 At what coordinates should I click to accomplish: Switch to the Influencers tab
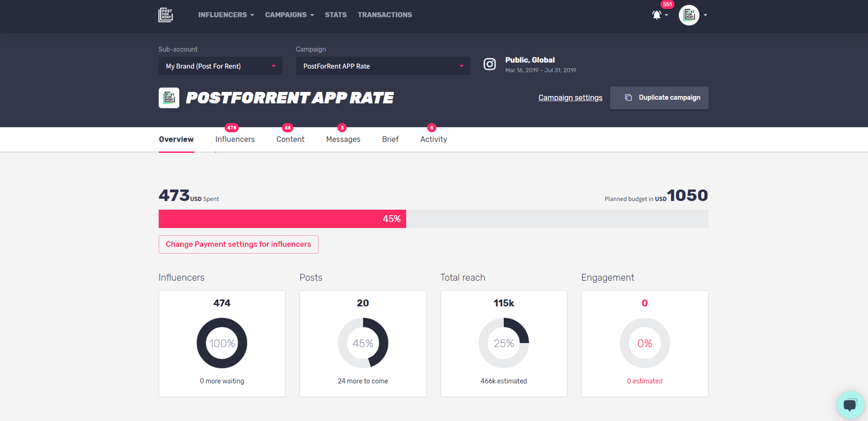coord(235,139)
